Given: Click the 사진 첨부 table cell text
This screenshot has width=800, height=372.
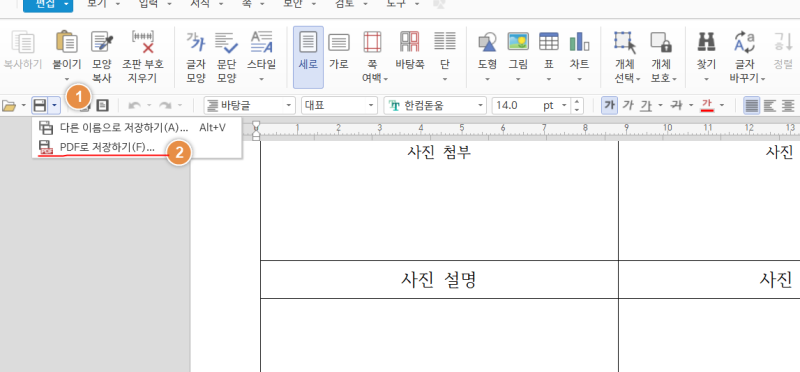Looking at the screenshot, I should 439,152.
